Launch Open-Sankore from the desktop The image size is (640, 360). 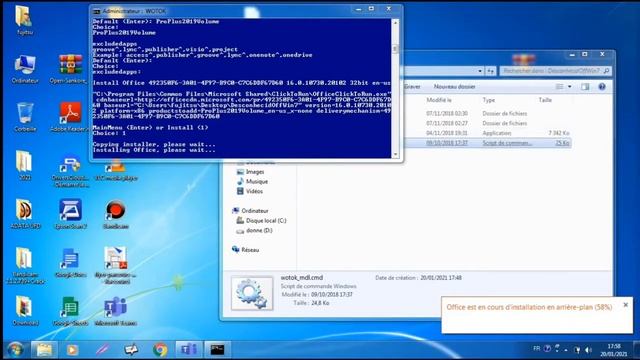[70, 69]
